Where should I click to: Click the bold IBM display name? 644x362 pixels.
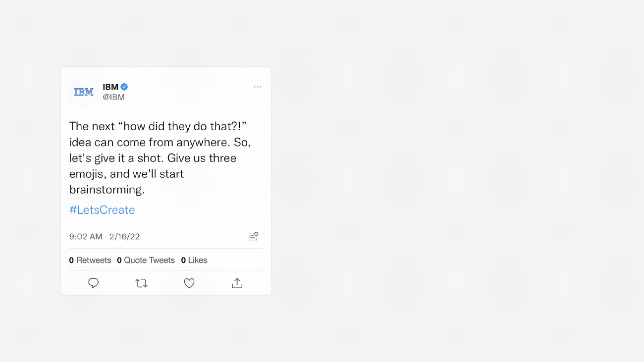click(110, 87)
